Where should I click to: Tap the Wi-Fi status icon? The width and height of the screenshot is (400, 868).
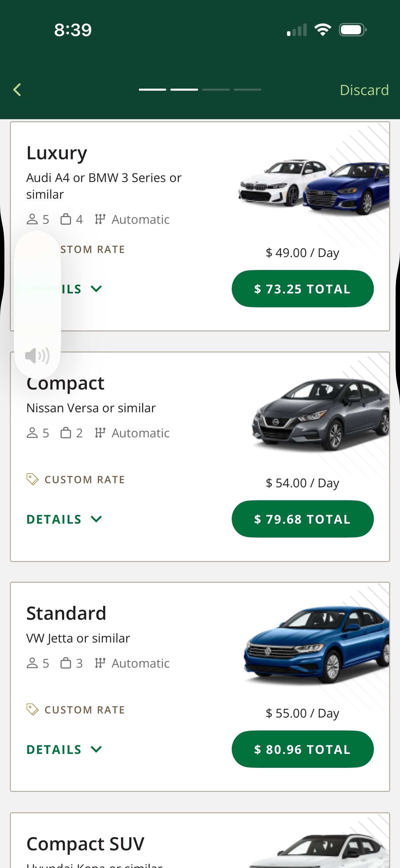[x=323, y=30]
